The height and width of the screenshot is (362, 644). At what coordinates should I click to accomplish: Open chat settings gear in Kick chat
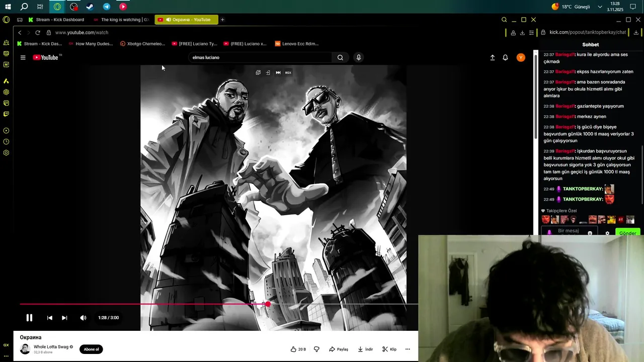click(607, 233)
